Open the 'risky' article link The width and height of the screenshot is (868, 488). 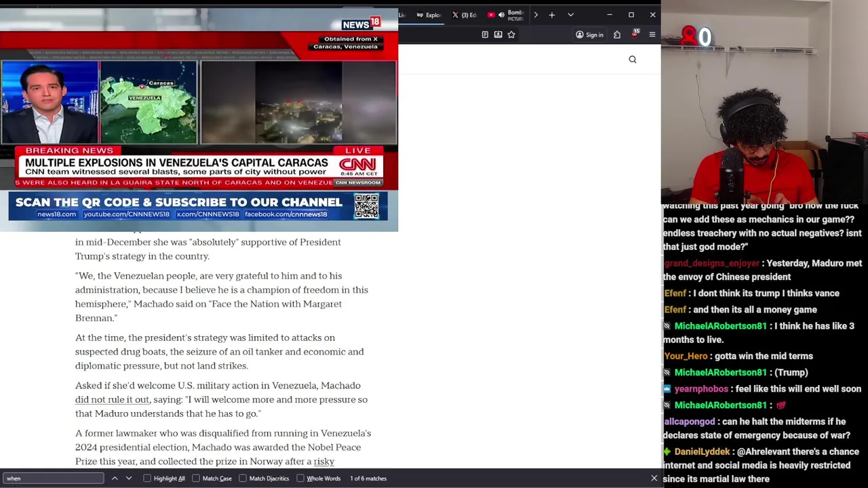[324, 462]
